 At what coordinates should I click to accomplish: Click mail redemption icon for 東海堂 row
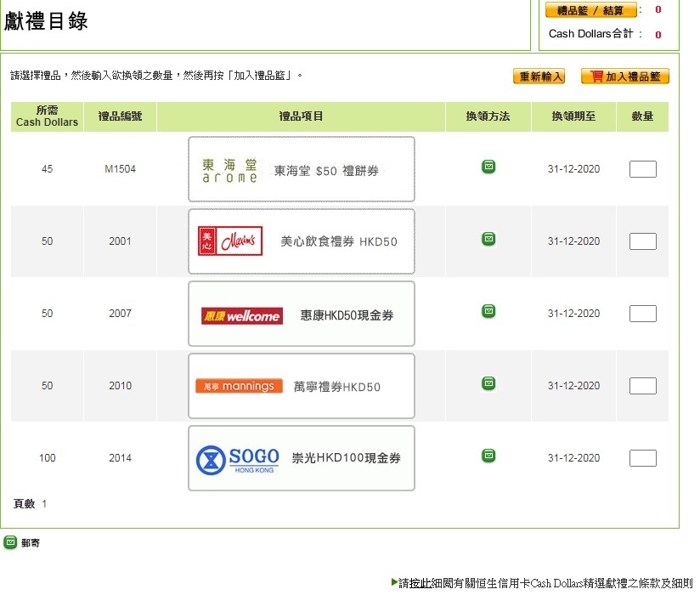click(488, 167)
